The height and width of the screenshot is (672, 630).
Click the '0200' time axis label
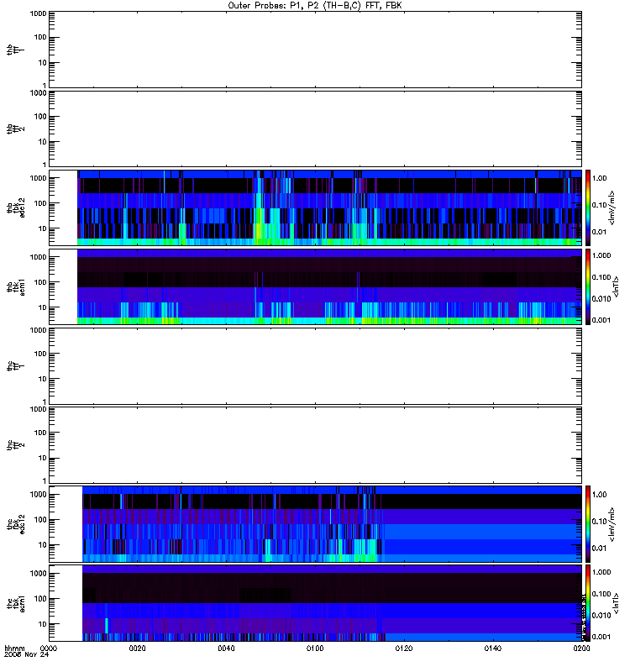[x=581, y=648]
